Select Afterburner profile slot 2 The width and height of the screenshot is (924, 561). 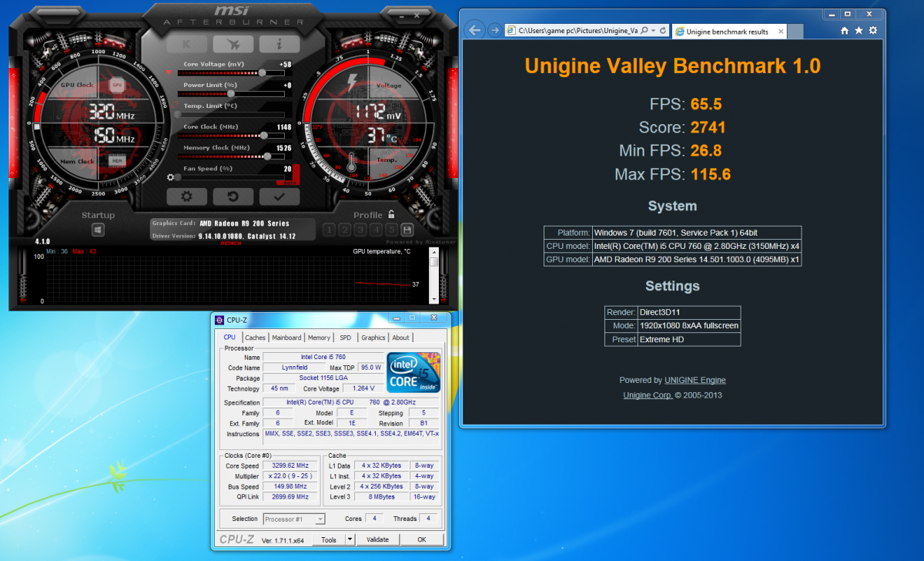344,230
